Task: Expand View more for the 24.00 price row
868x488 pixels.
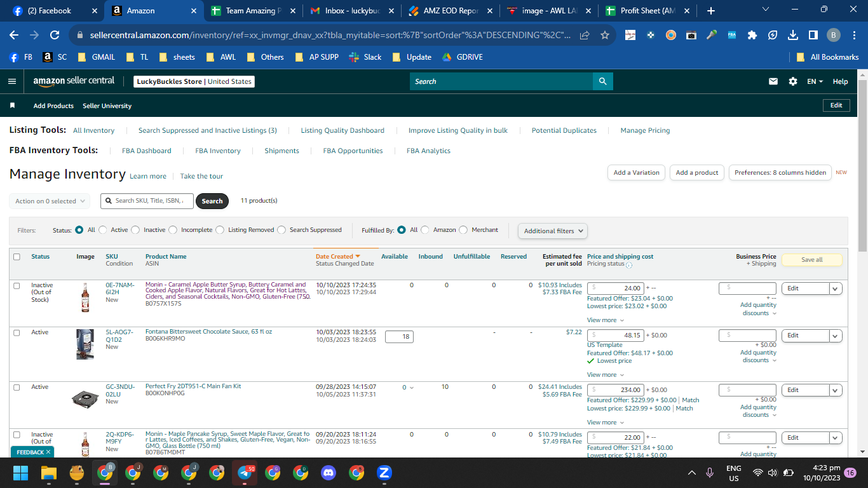Action: [606, 320]
